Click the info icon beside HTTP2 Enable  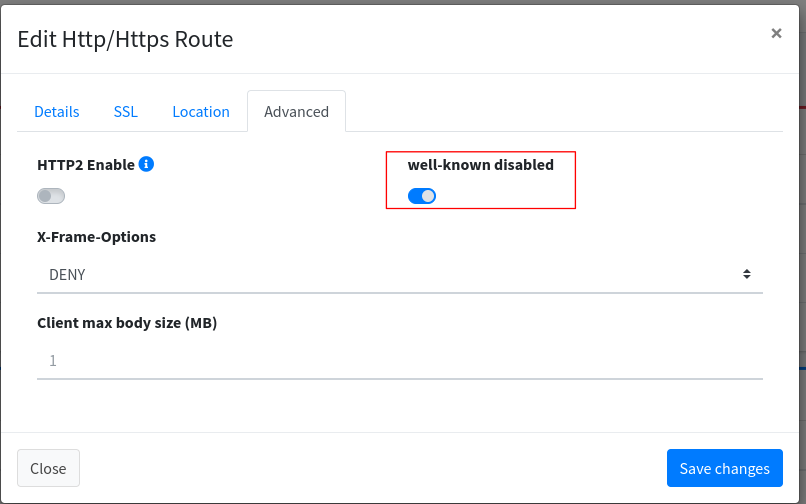(x=146, y=164)
